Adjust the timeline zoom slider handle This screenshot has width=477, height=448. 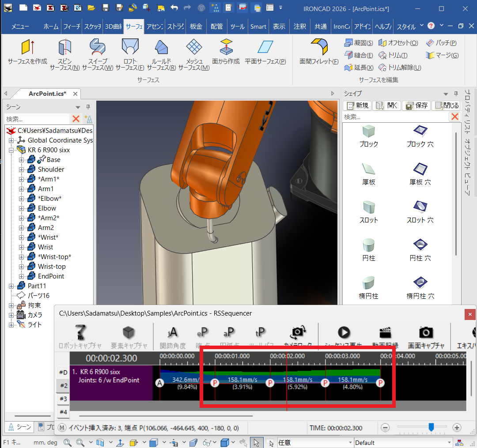[431, 427]
